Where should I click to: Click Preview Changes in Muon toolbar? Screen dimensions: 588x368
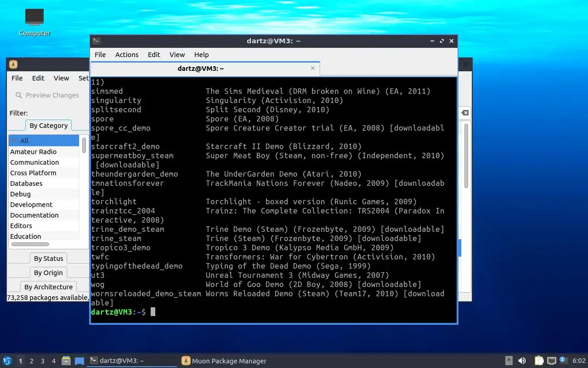[x=47, y=95]
